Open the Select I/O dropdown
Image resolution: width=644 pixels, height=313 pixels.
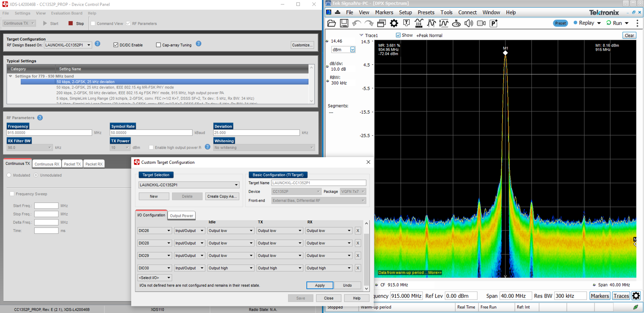point(154,278)
